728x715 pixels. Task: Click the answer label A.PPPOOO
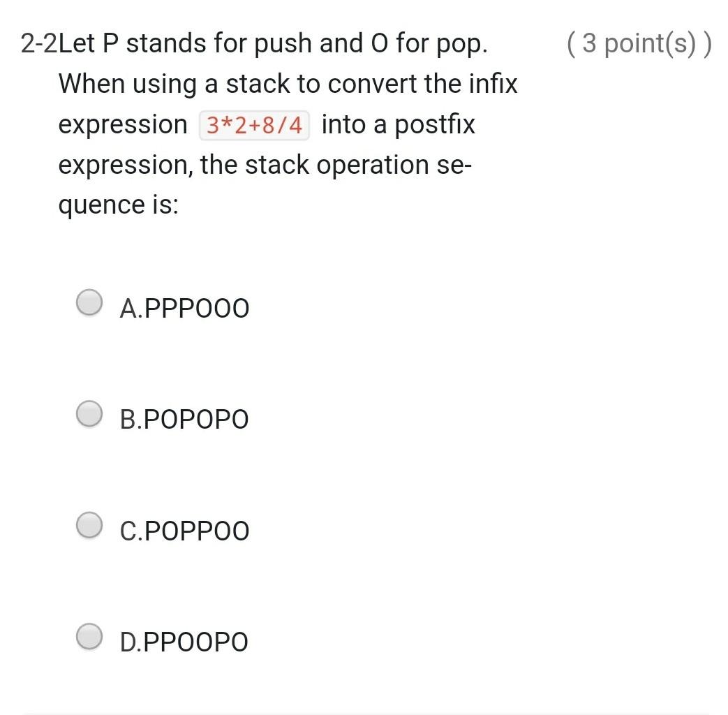[x=184, y=307]
